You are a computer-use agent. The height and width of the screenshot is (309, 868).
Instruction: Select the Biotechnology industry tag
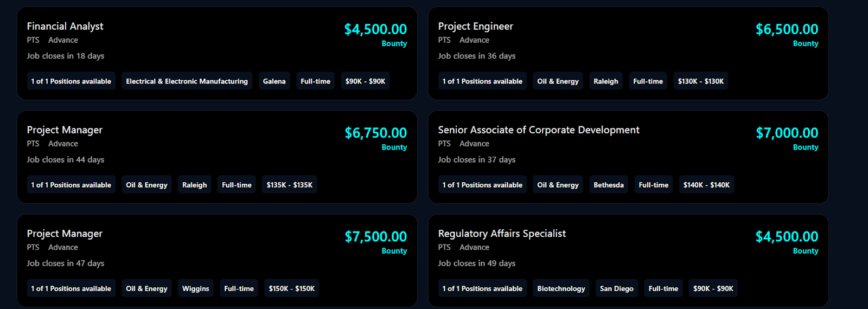[561, 289]
